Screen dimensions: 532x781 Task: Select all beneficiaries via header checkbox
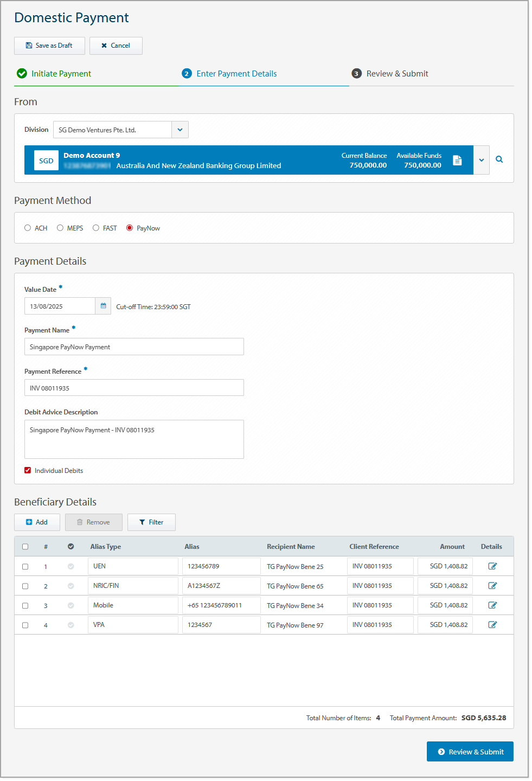point(25,546)
